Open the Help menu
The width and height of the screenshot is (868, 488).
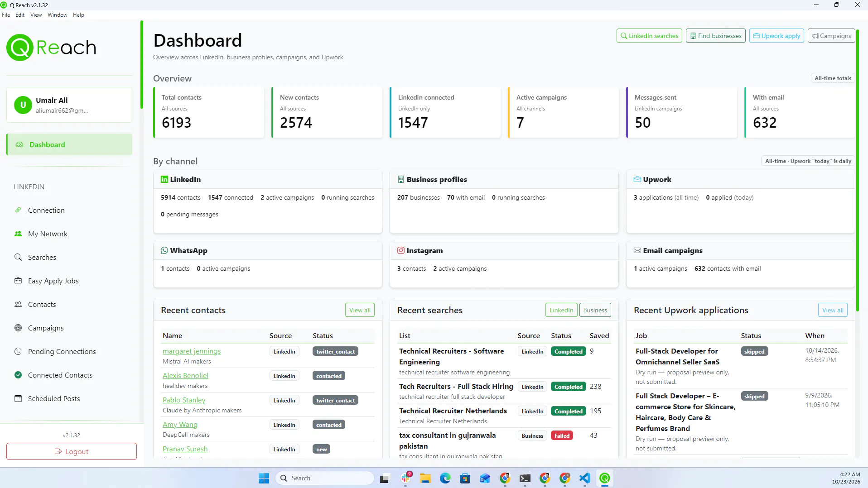click(x=79, y=15)
